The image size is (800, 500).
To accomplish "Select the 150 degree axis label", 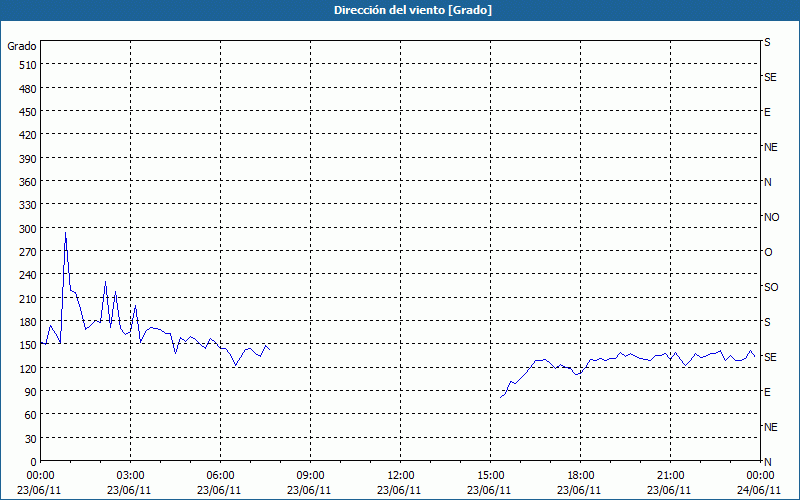I will (x=29, y=345).
